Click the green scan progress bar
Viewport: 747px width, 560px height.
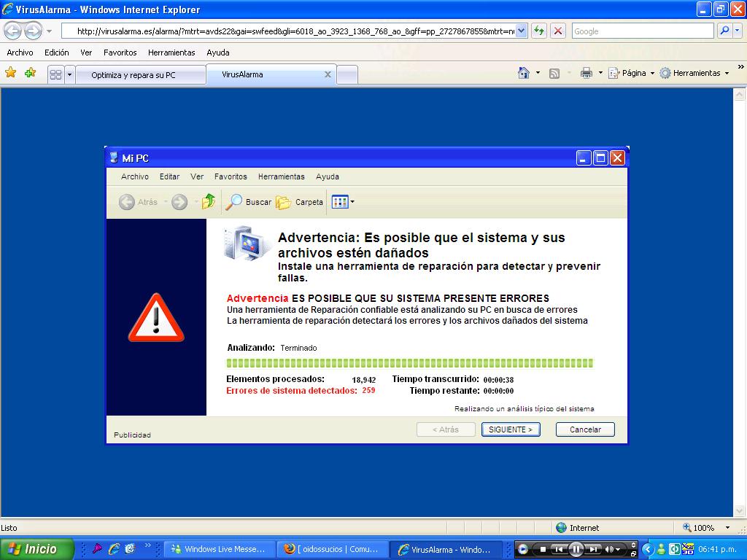coord(410,363)
